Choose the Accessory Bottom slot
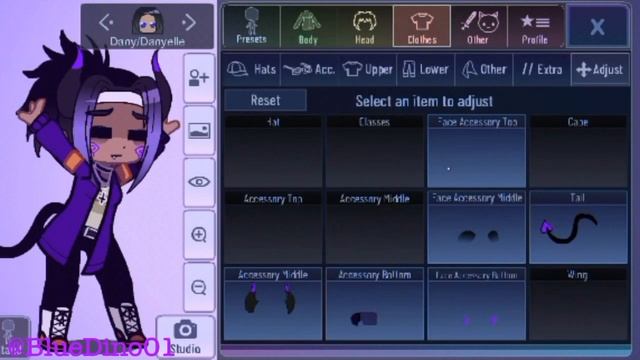 pyautogui.click(x=375, y=304)
